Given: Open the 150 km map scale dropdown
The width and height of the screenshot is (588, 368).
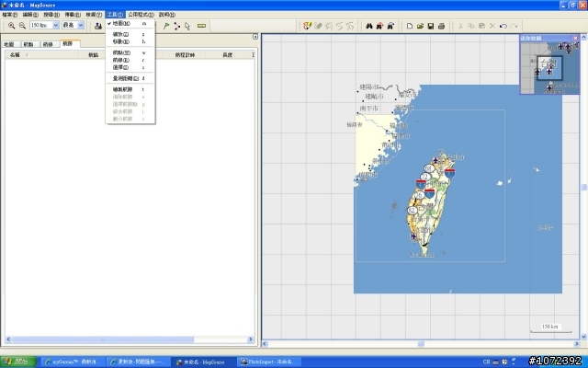Looking at the screenshot, I should coord(56,25).
